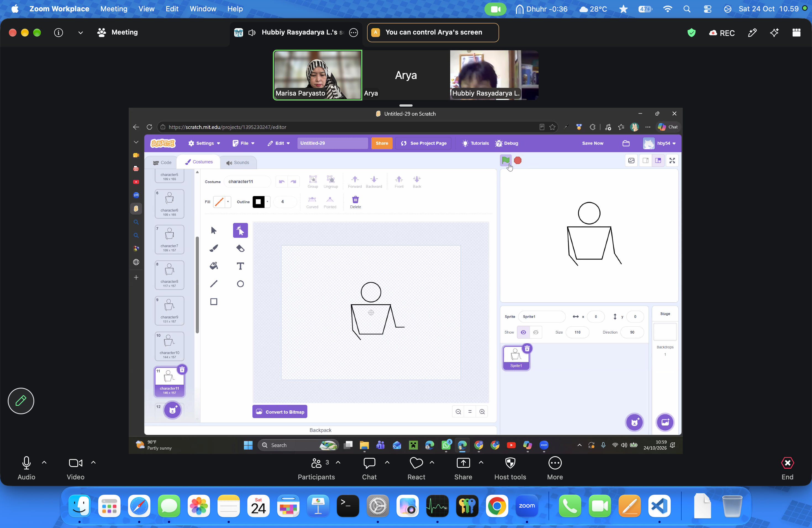This screenshot has width=812, height=528.
Task: Pick the Eraser tool
Action: pyautogui.click(x=240, y=248)
